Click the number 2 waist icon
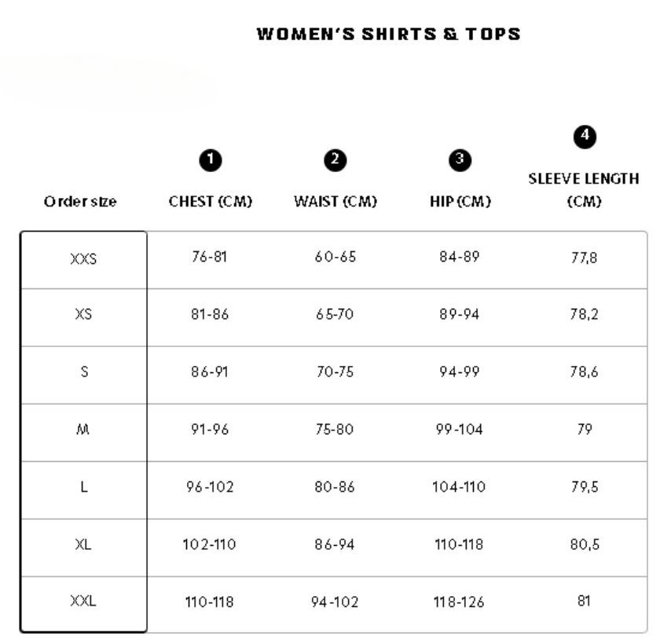The height and width of the screenshot is (644, 660). point(335,160)
